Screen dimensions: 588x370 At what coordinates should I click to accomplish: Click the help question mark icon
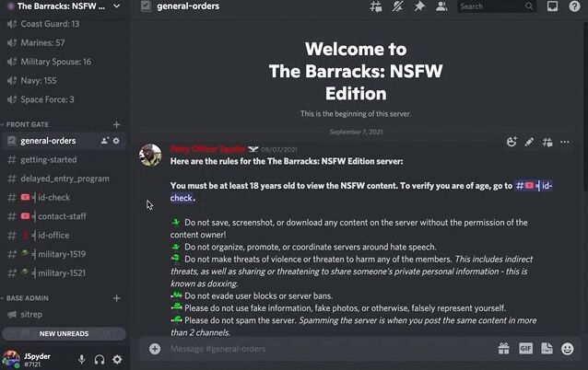(x=574, y=6)
